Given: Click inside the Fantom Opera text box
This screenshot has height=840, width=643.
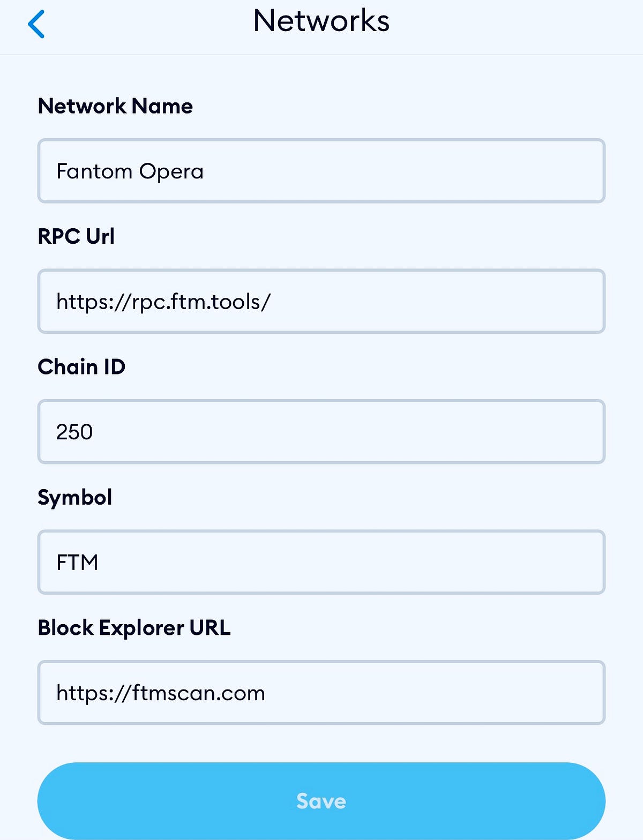Looking at the screenshot, I should tap(320, 170).
